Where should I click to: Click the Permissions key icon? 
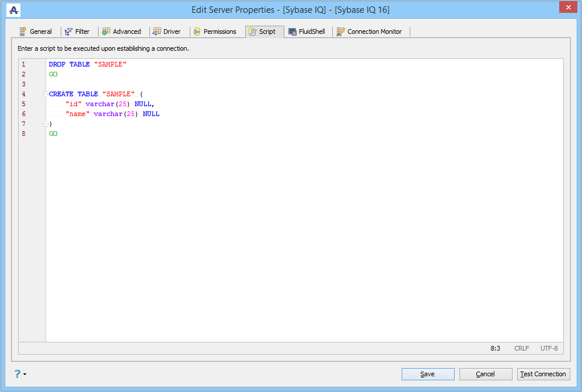[197, 32]
